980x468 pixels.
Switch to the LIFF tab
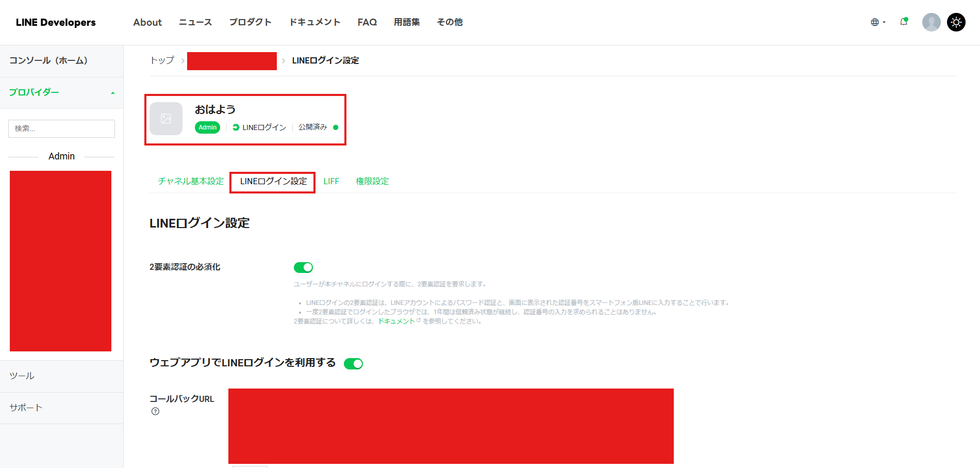pyautogui.click(x=331, y=181)
